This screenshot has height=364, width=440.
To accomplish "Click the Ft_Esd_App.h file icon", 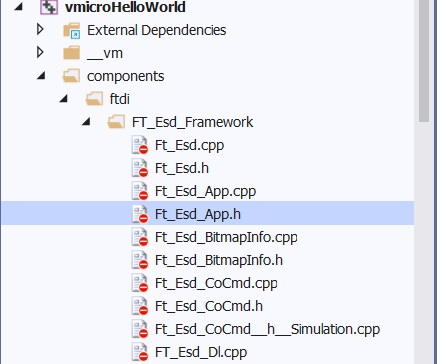I will [140, 214].
